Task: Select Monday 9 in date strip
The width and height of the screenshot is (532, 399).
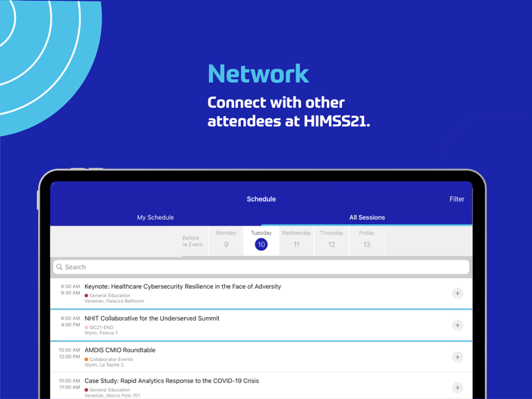Action: pos(226,240)
